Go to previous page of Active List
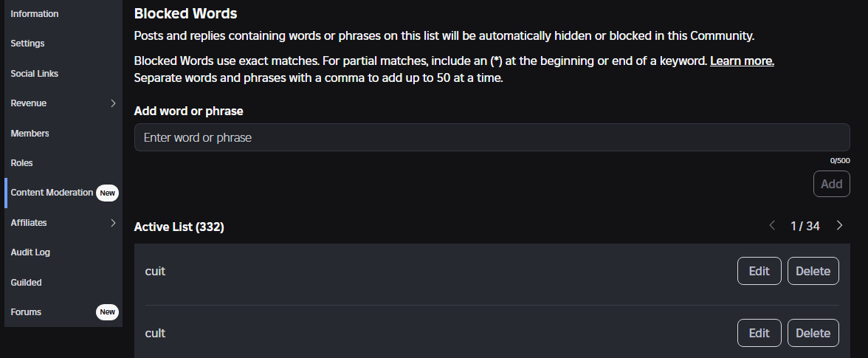868x358 pixels. point(772,226)
